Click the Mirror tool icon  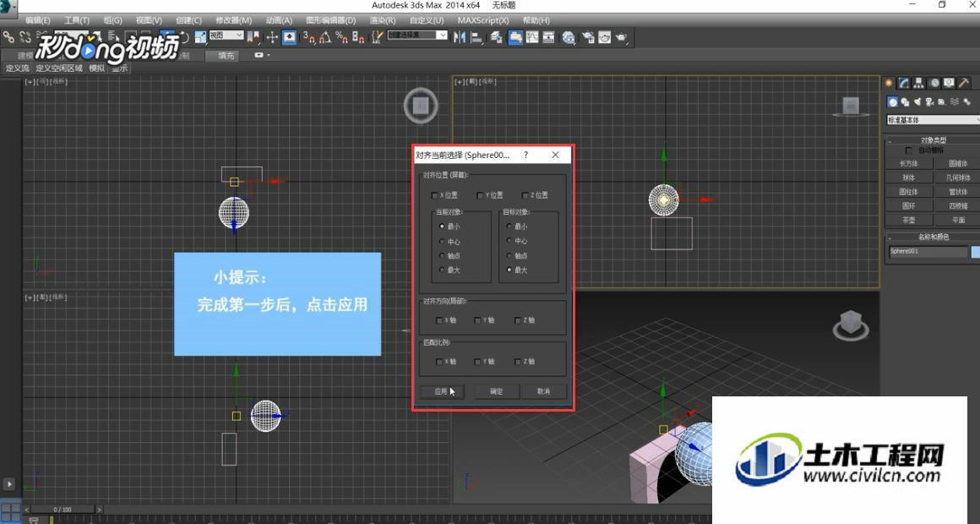pyautogui.click(x=460, y=37)
